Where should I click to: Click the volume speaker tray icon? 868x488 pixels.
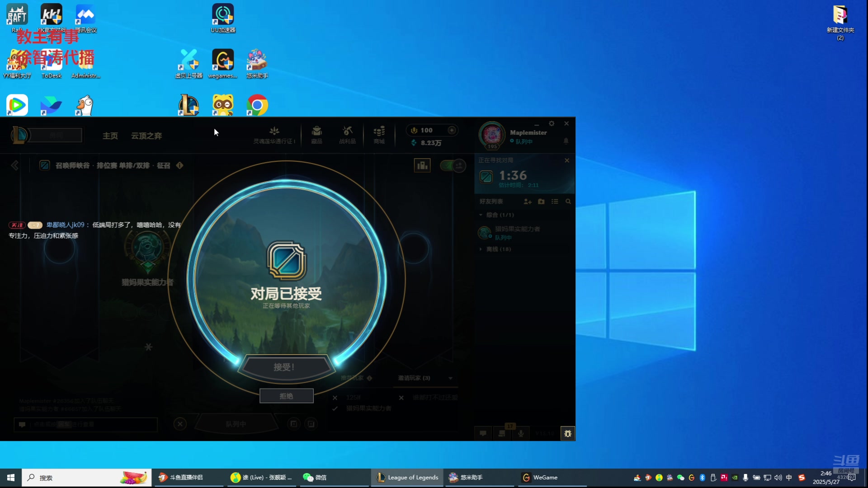coord(778,478)
